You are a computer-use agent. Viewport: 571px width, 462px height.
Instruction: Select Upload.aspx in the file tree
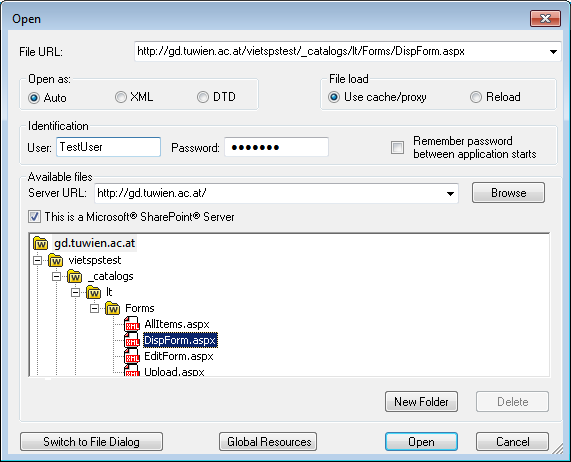[174, 371]
